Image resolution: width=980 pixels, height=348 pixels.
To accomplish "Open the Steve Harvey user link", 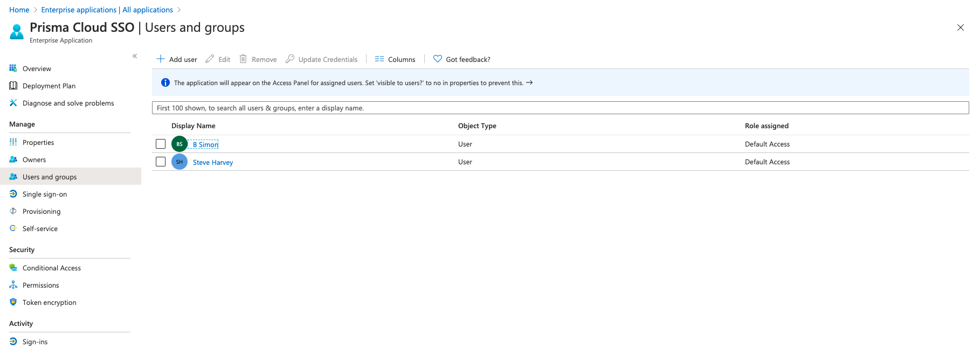I will (213, 162).
